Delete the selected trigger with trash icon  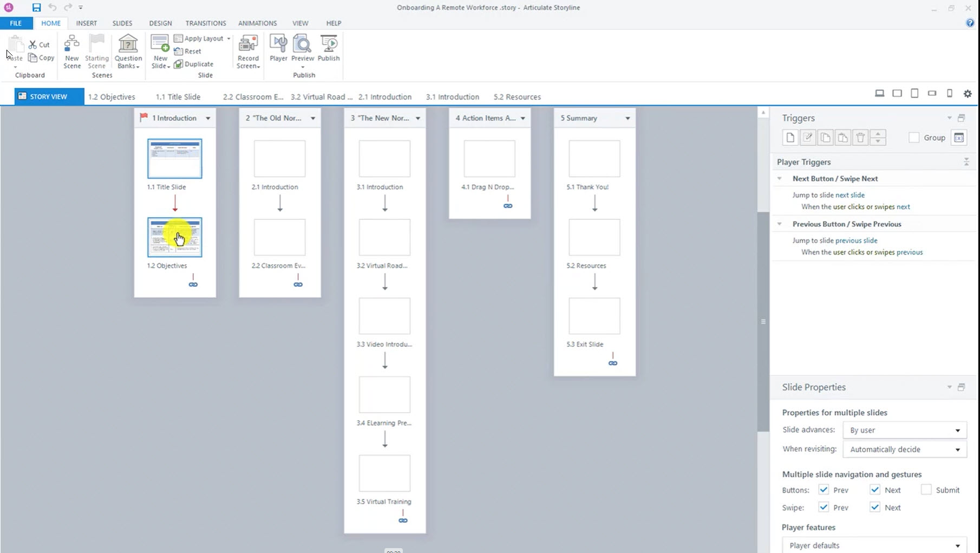(860, 138)
